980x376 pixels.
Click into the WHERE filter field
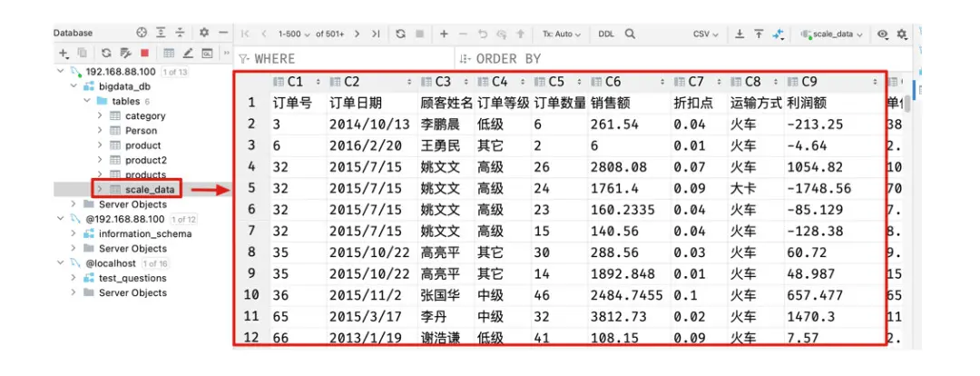[x=345, y=59]
